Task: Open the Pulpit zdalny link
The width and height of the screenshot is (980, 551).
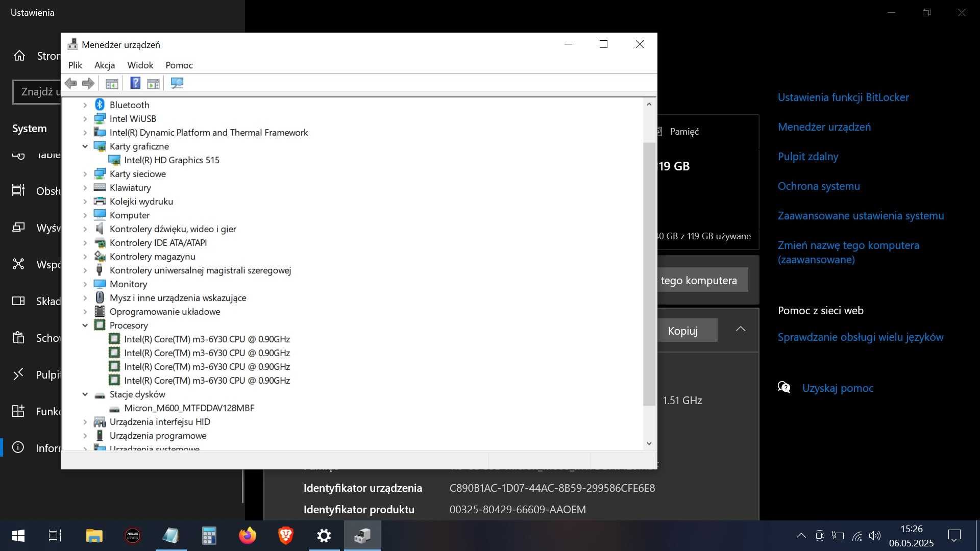Action: coord(808,157)
